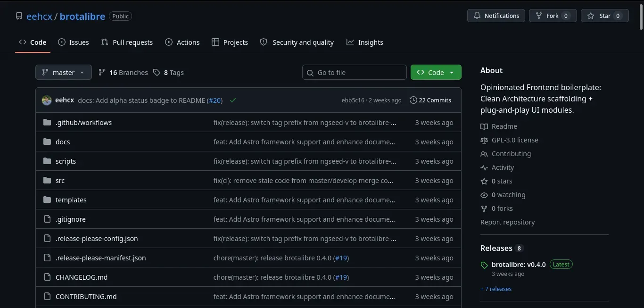
Task: View the 0 watching link
Action: click(x=503, y=195)
